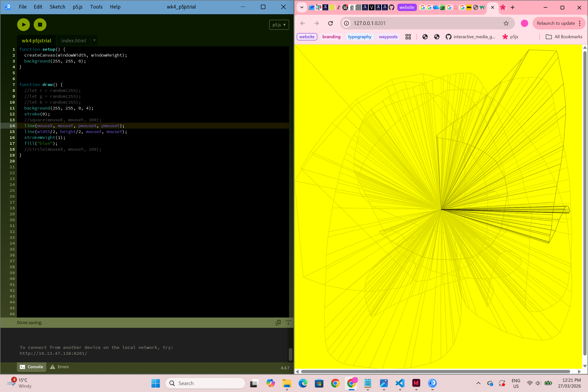Open the bookmark tab groups grid icon

[x=408, y=37]
